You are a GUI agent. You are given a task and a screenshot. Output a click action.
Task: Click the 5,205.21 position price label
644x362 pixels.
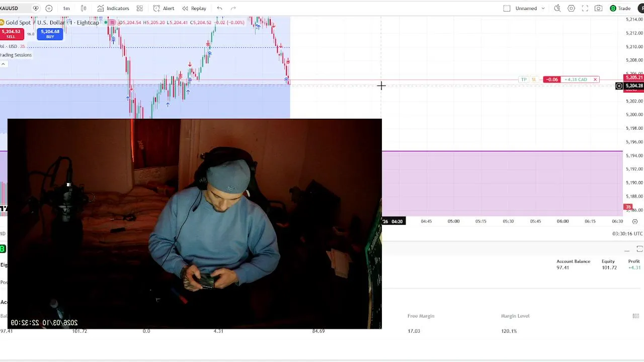(x=634, y=77)
